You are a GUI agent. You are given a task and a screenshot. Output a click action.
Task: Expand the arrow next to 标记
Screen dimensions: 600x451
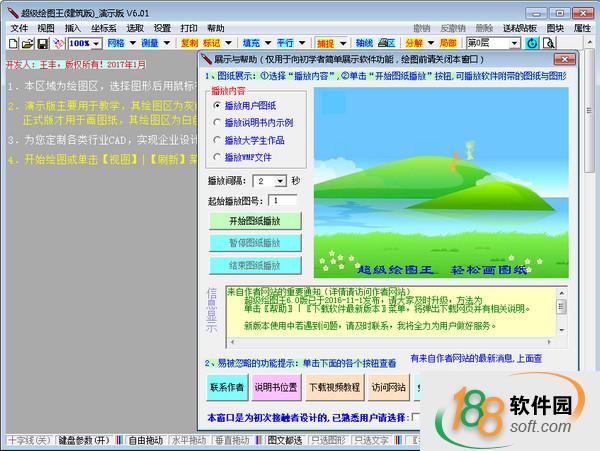[x=228, y=43]
